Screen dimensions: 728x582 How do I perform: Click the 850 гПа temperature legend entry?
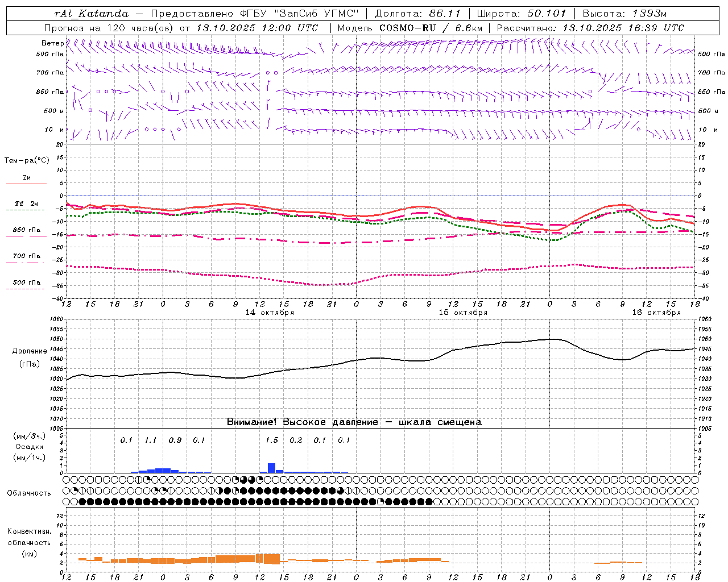tap(26, 230)
